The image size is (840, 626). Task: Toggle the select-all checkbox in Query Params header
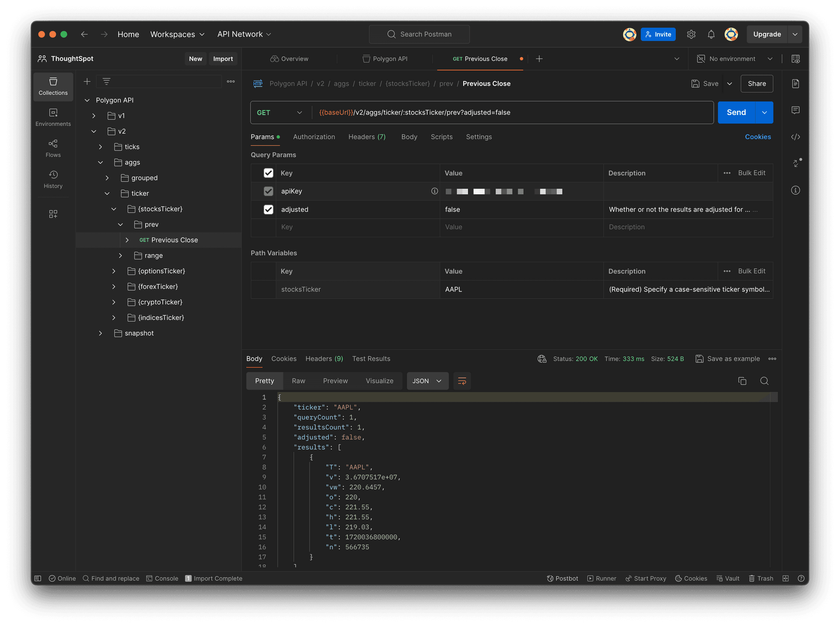coord(268,173)
